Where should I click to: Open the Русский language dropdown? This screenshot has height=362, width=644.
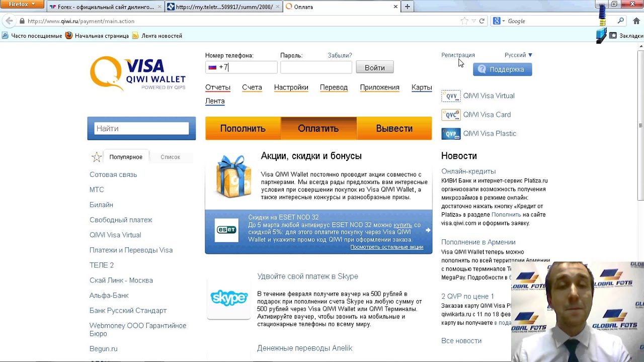click(518, 55)
